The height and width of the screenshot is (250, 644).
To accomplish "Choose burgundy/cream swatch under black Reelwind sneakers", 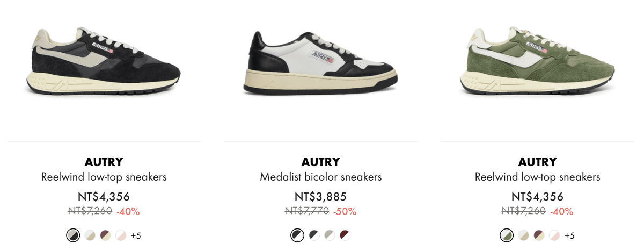I will coord(105,235).
